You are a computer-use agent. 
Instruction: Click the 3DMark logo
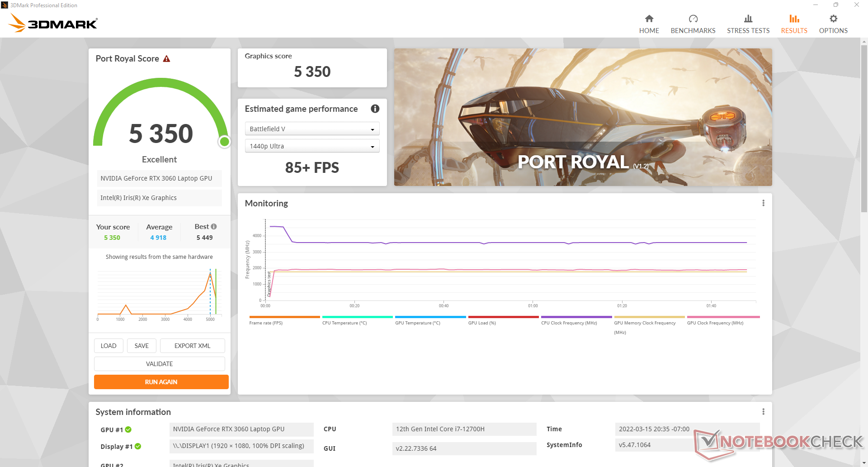53,23
